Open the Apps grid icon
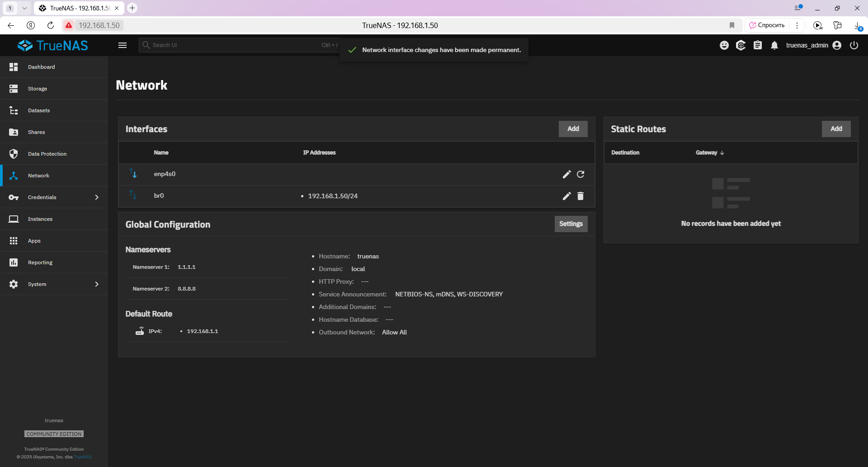 click(14, 241)
